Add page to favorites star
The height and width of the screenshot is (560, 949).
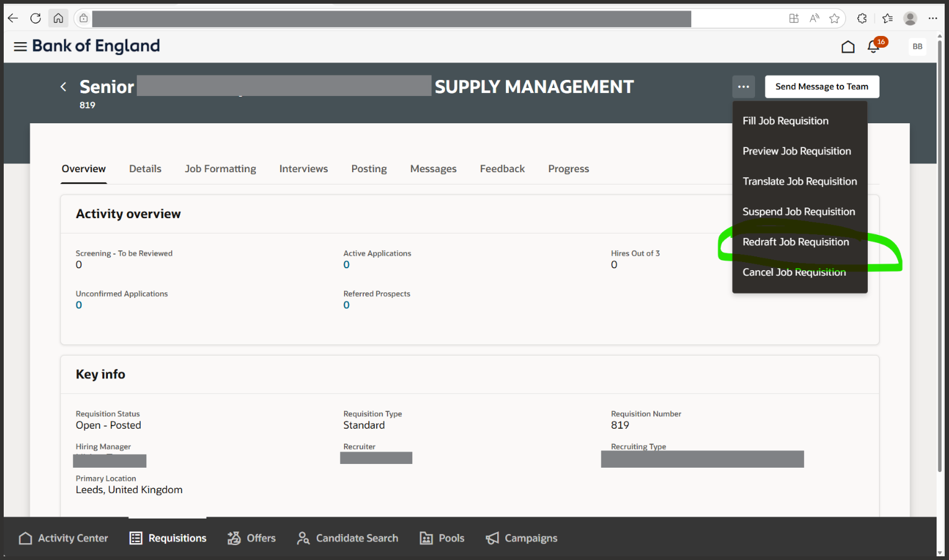[834, 19]
